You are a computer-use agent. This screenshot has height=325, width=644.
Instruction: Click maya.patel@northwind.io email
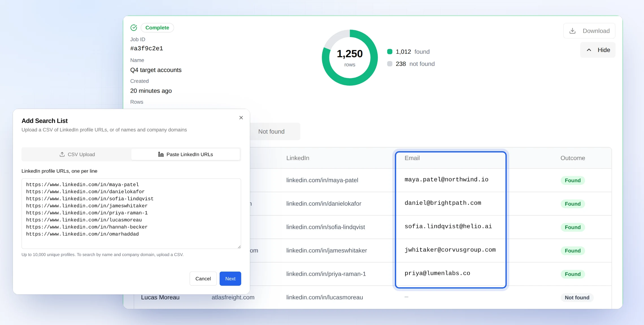click(x=447, y=179)
